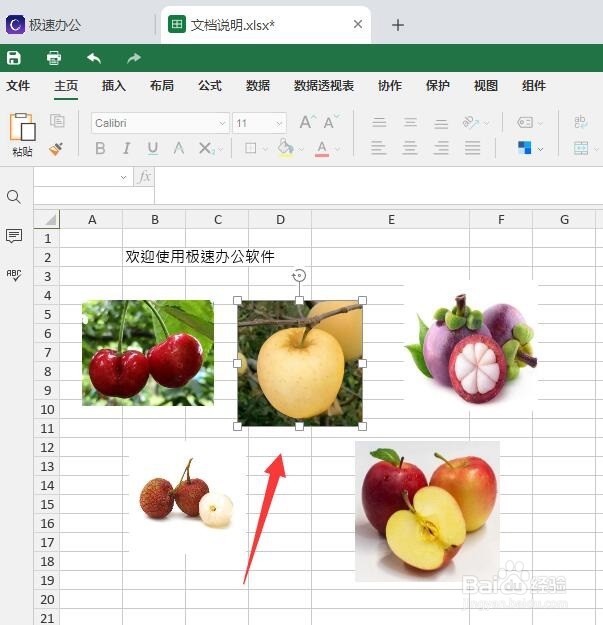Click the Paste (粘贴) button
The width and height of the screenshot is (603, 625).
pos(22,135)
